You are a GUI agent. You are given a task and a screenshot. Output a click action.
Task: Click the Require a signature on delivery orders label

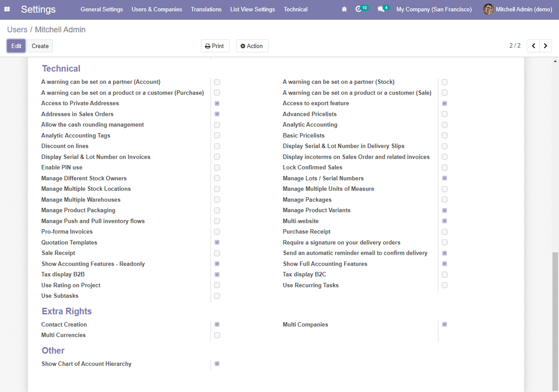(342, 242)
